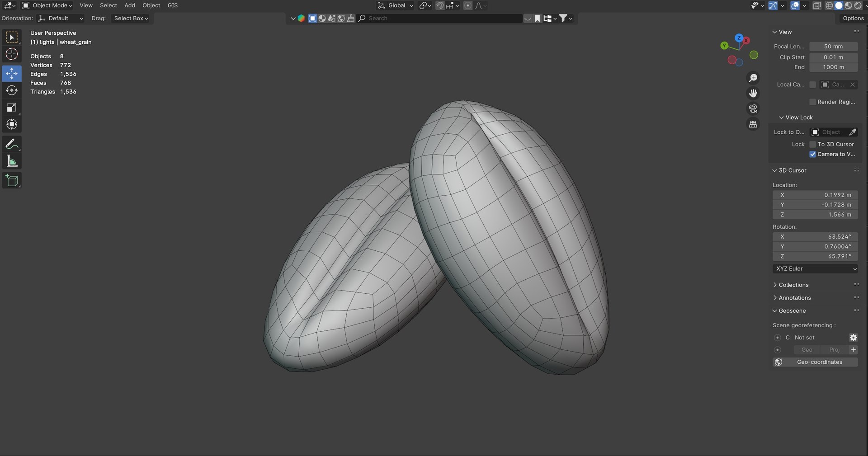The width and height of the screenshot is (868, 456).
Task: Toggle camera view with camera icon
Action: (753, 108)
